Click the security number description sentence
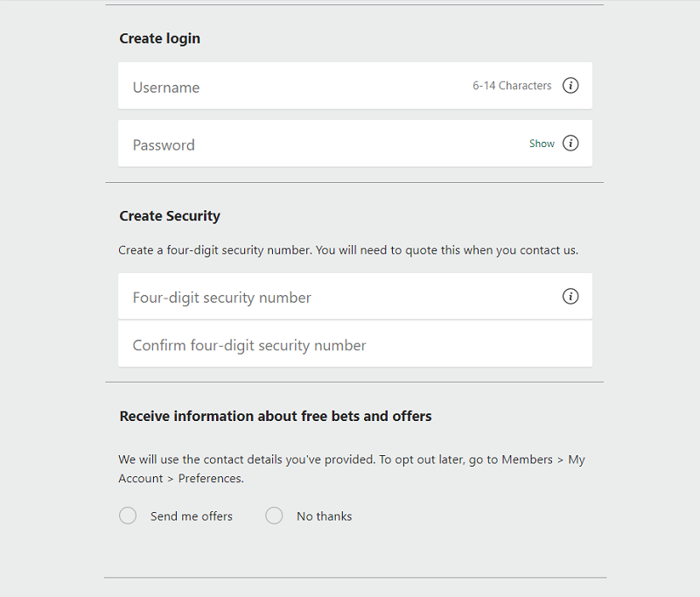This screenshot has width=700, height=597. (x=348, y=250)
